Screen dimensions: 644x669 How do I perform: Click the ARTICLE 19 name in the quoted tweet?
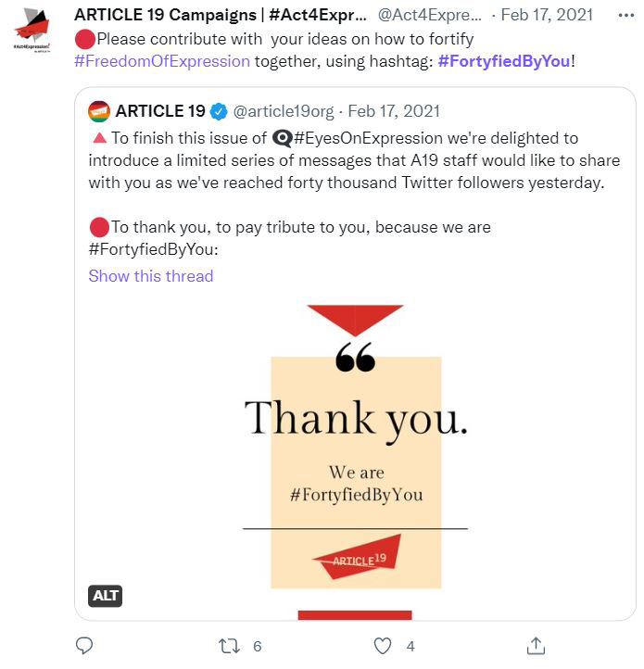(159, 112)
